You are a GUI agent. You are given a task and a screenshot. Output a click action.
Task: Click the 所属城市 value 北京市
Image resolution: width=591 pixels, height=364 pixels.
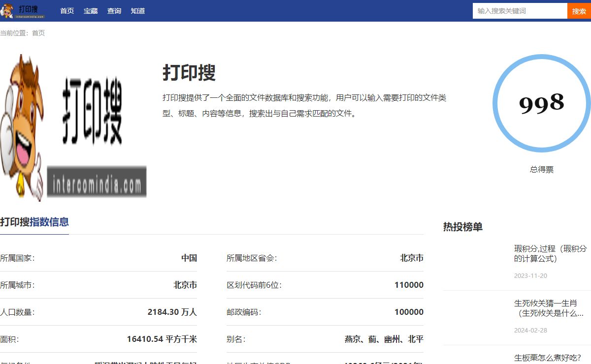pos(185,285)
